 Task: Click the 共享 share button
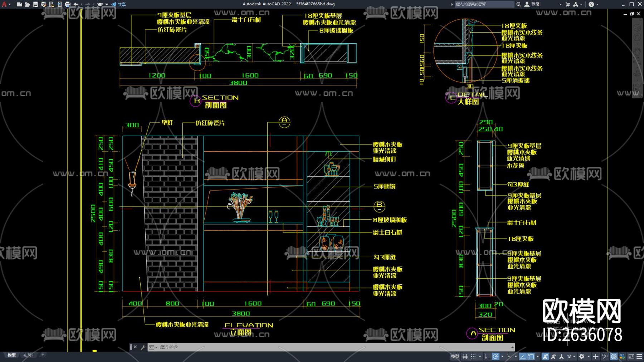click(118, 4)
